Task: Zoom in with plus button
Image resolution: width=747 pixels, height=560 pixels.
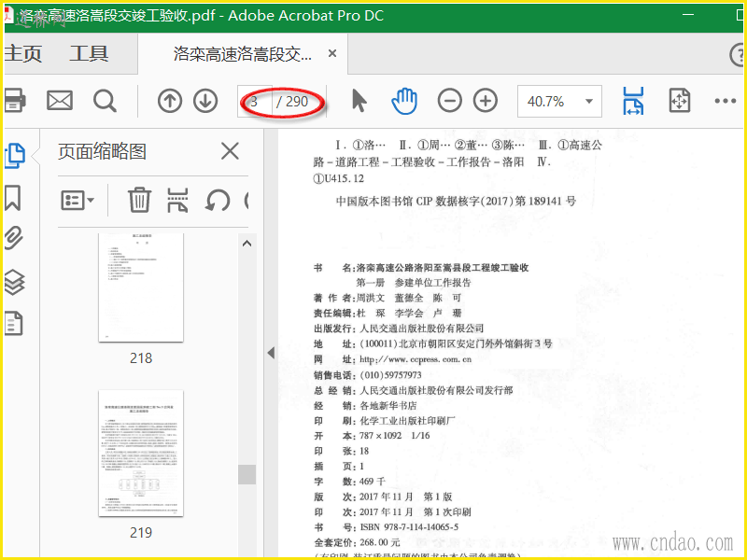Action: pyautogui.click(x=486, y=101)
